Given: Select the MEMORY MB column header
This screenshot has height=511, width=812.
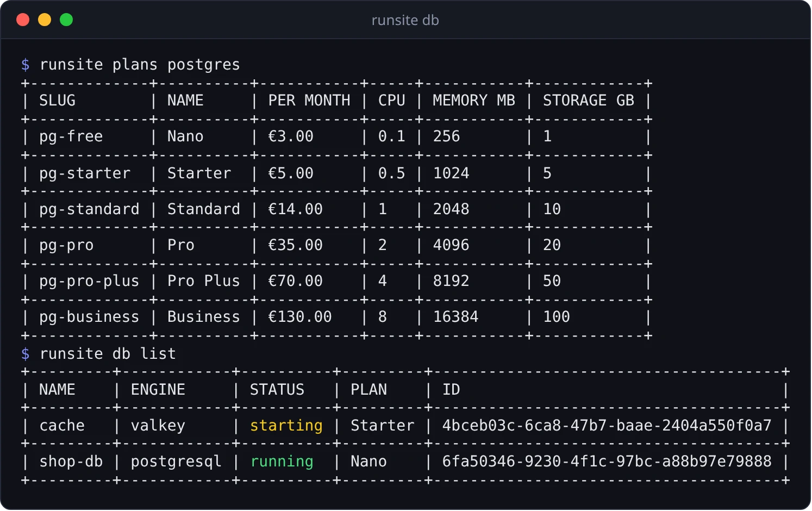Looking at the screenshot, I should pos(474,101).
